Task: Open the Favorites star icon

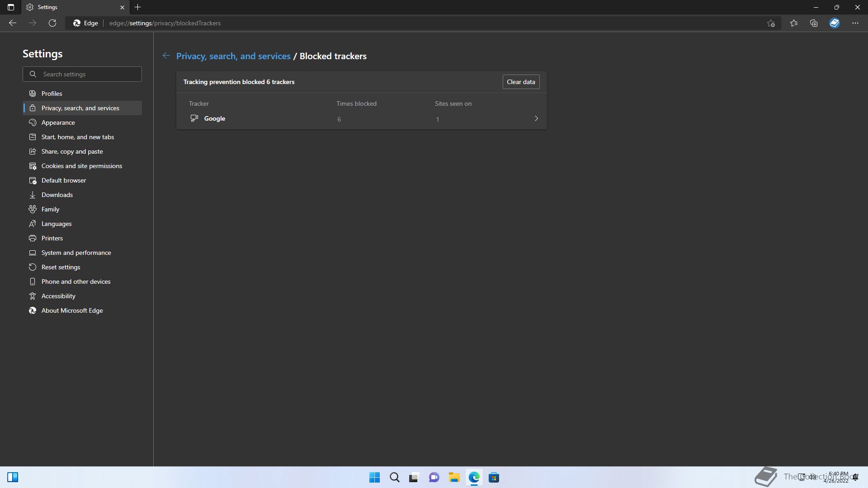Action: click(793, 23)
